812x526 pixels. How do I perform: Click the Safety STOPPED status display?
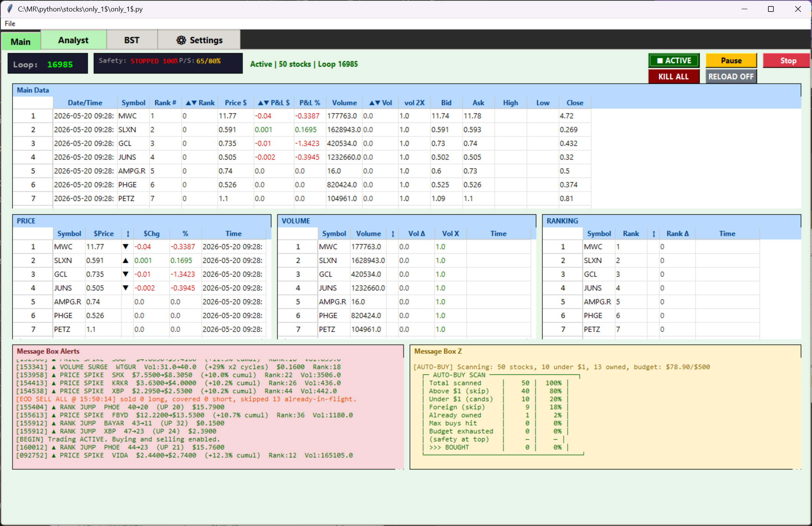coord(168,63)
